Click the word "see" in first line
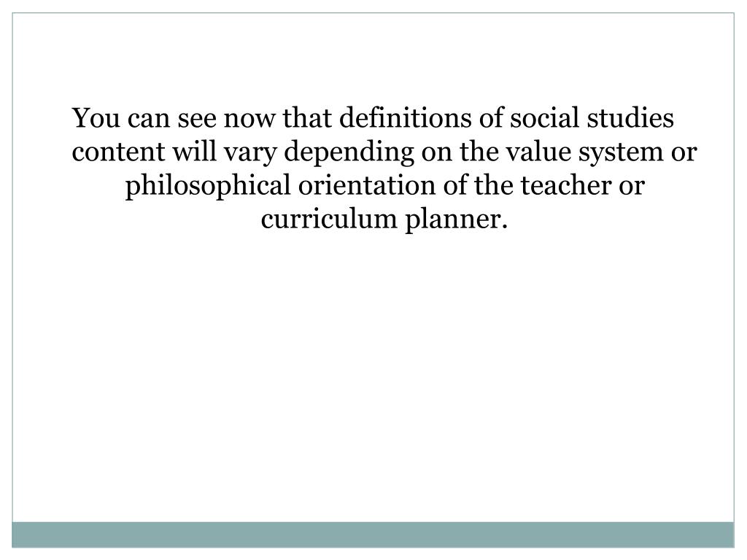Screen dimensions: 747x560 point(197,119)
